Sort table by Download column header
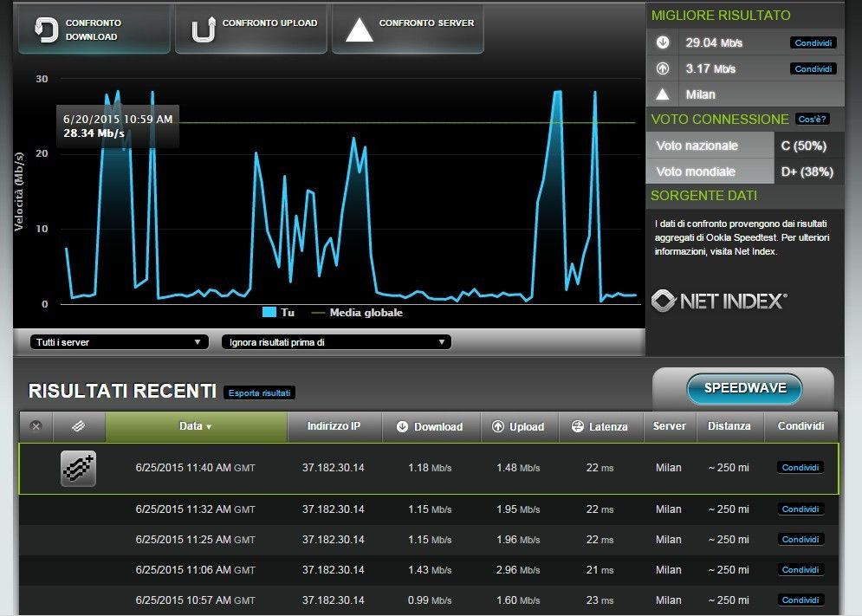Viewport: 862px width, 616px height. click(430, 426)
